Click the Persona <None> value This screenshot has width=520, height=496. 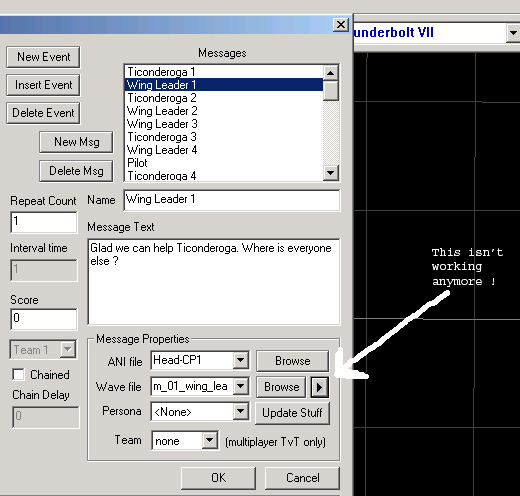click(x=192, y=412)
